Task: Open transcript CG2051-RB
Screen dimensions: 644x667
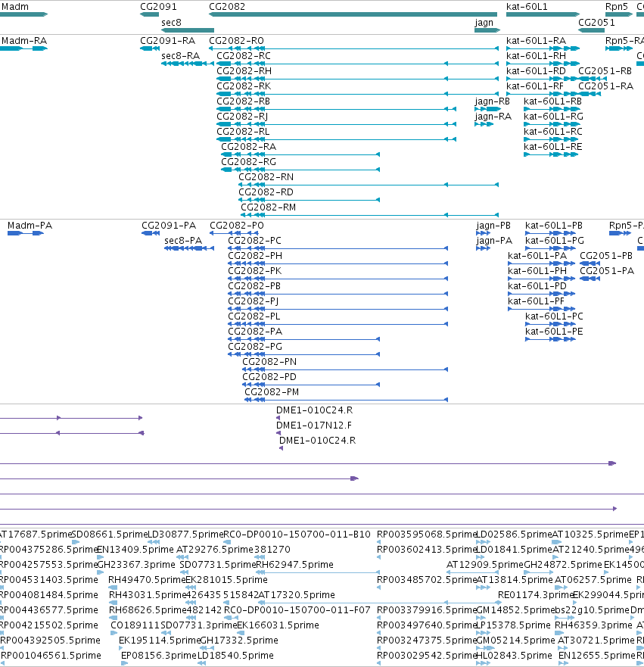Action: [605, 71]
